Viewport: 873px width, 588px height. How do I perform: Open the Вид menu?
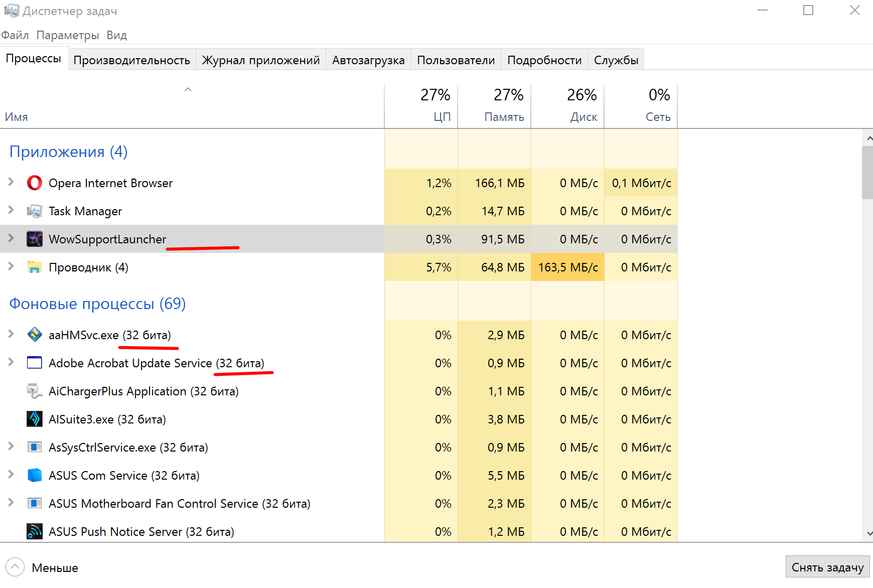(116, 35)
